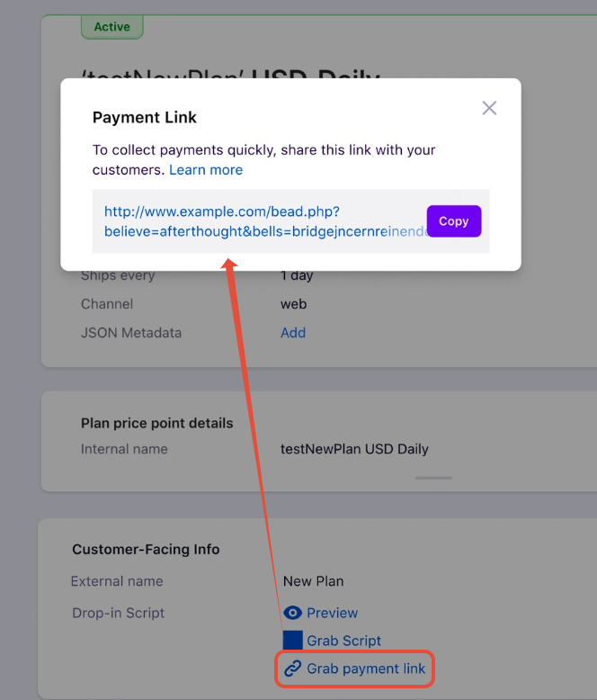
Task: Select the testNewPlan USD Daily internal name value
Action: pyautogui.click(x=354, y=449)
